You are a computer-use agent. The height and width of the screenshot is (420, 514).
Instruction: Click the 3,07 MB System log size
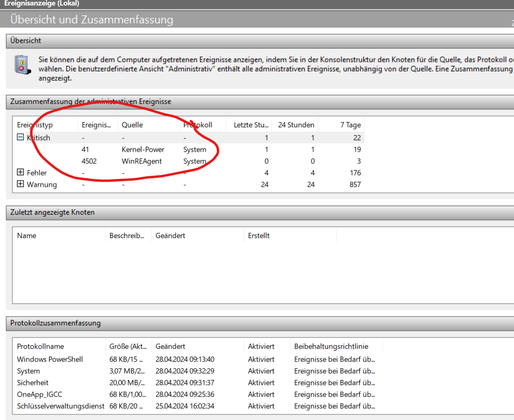[x=127, y=371]
